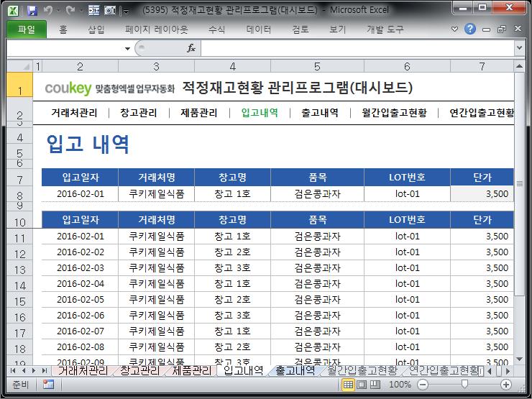Go to green 입고내역 navigation link
The height and width of the screenshot is (399, 532).
pos(260,113)
